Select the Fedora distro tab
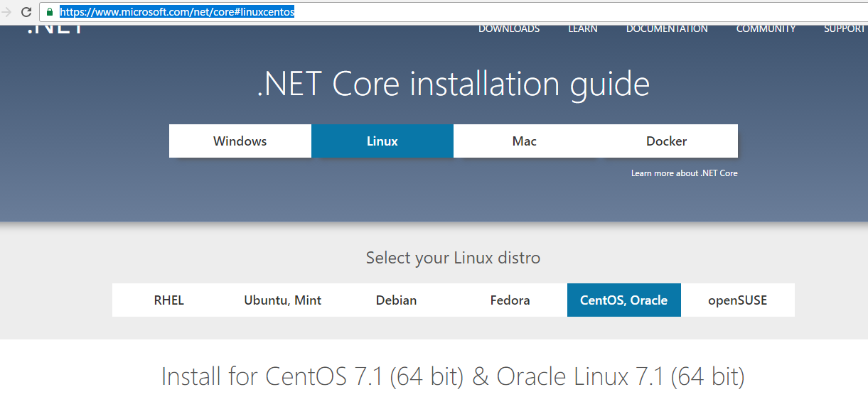Image resolution: width=868 pixels, height=414 pixels. click(510, 300)
